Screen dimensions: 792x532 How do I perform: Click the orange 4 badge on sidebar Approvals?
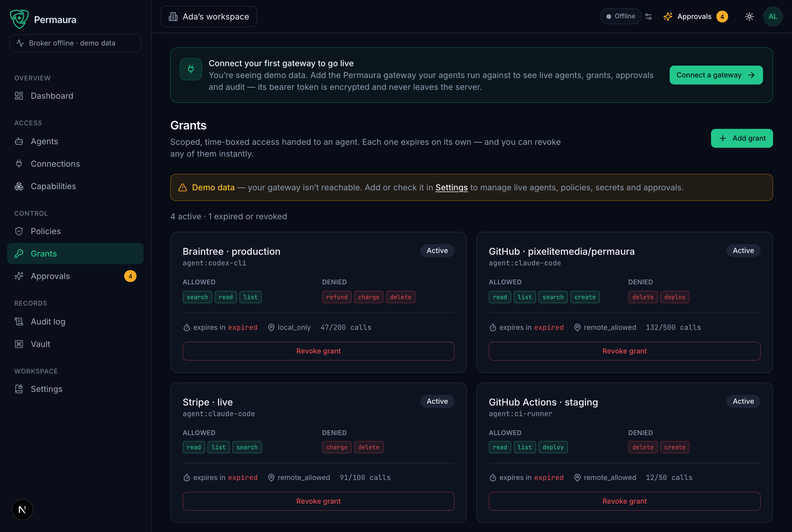(x=130, y=276)
